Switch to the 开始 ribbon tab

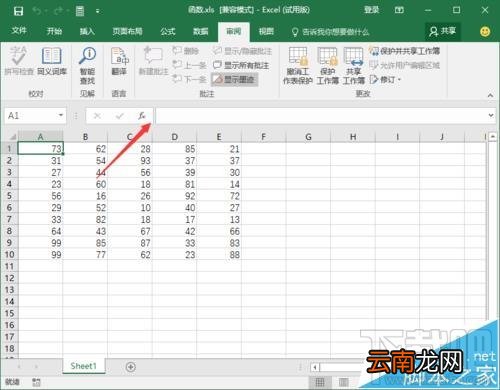click(54, 31)
